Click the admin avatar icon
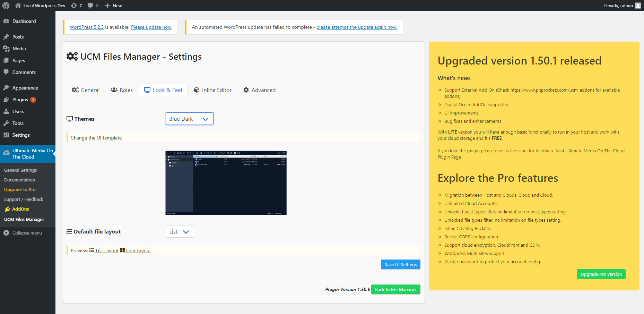This screenshot has width=644, height=314. pyautogui.click(x=638, y=6)
